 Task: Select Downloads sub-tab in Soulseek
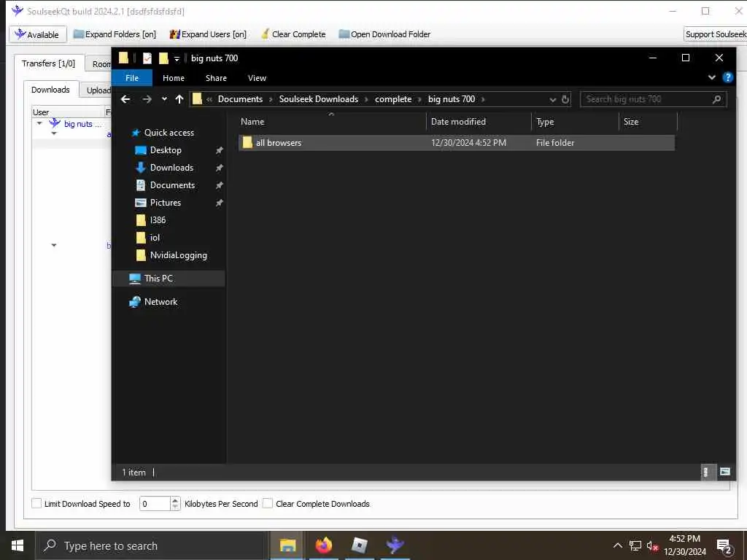[50, 90]
